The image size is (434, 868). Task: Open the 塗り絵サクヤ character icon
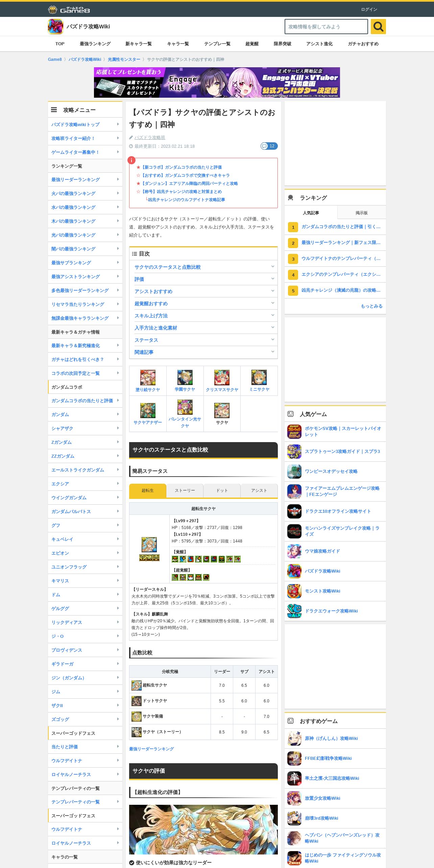pyautogui.click(x=148, y=378)
